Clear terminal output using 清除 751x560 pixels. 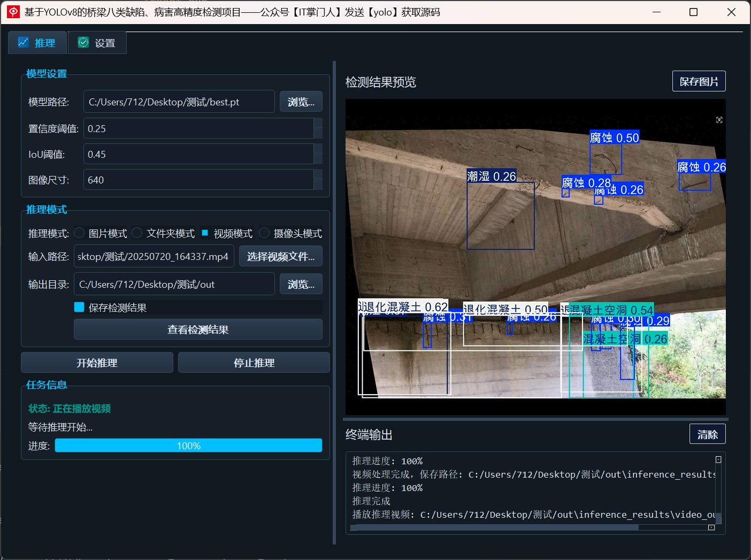click(x=707, y=434)
